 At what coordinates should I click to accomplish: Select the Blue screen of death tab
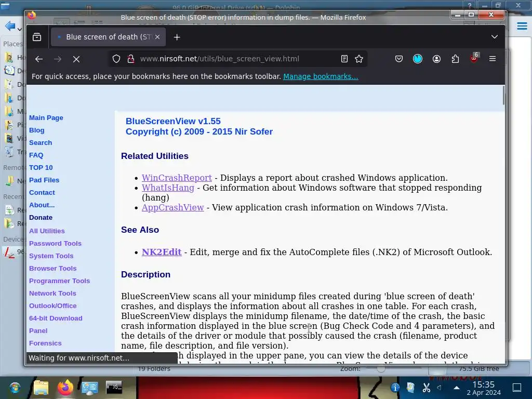click(x=108, y=37)
